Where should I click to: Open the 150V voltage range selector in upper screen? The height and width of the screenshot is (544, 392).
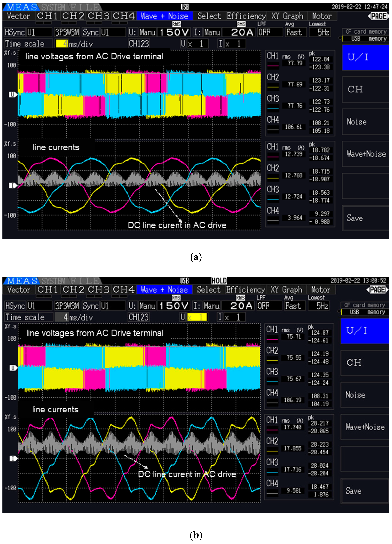coord(174,32)
